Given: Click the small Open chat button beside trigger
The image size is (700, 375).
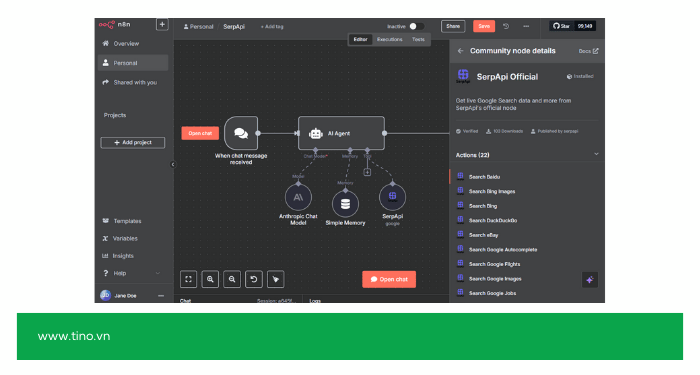Looking at the screenshot, I should point(200,133).
